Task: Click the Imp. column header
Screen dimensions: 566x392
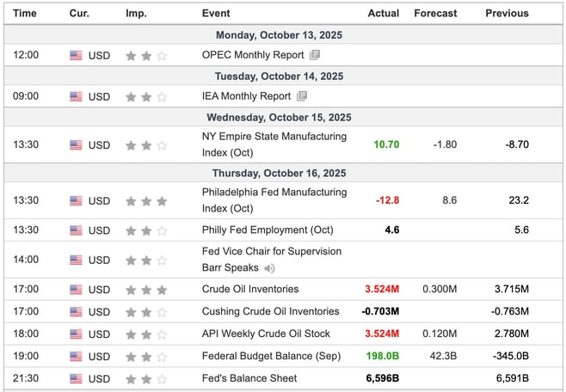Action: point(136,13)
